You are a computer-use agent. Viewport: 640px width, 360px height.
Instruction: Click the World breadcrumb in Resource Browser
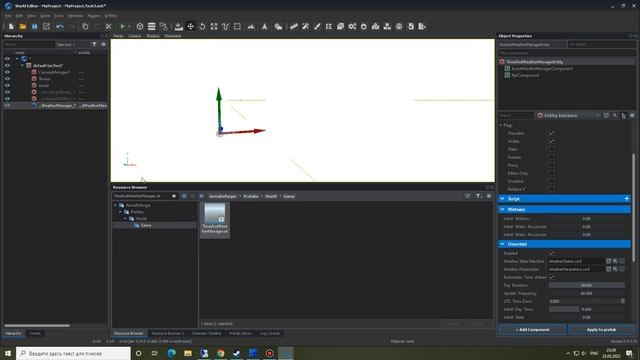(271, 196)
